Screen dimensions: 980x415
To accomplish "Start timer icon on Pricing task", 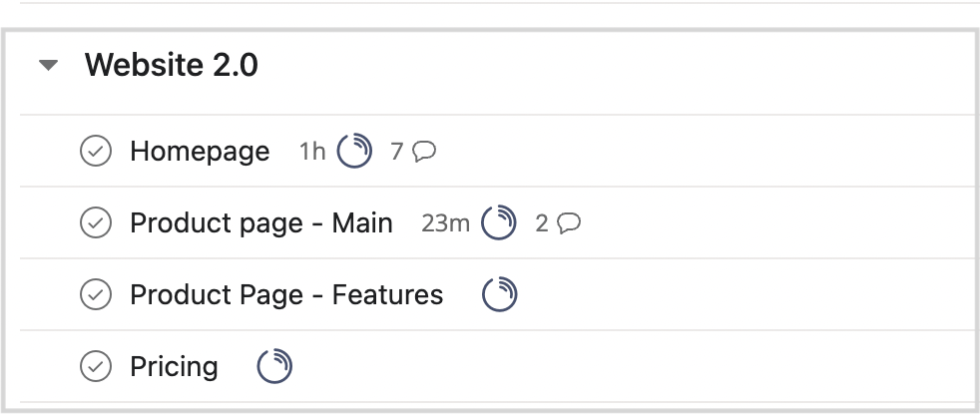I will (x=274, y=366).
